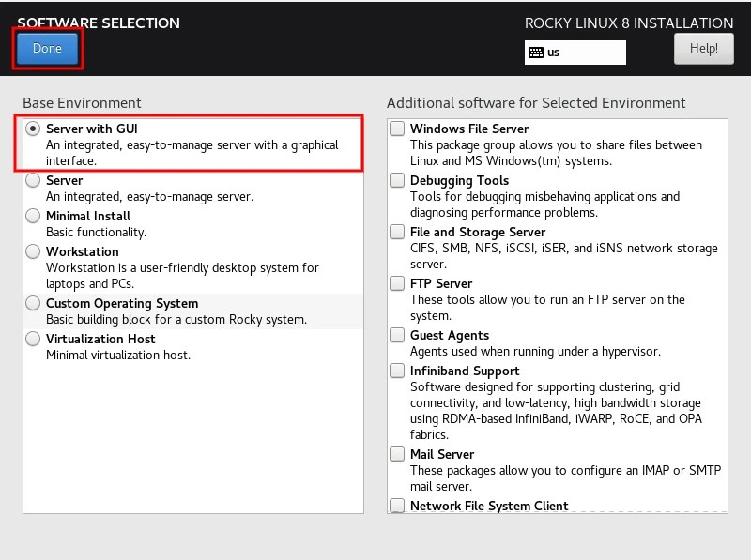Enable the Windows File Server checkbox
Viewport: 751px width, 560px height.
tap(397, 129)
